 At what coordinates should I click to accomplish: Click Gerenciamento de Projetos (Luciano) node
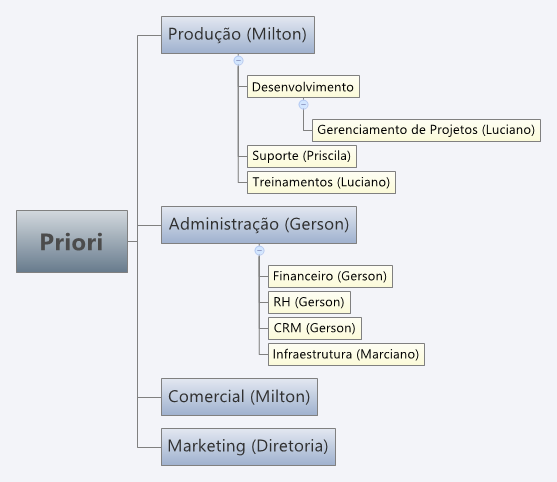tap(426, 130)
